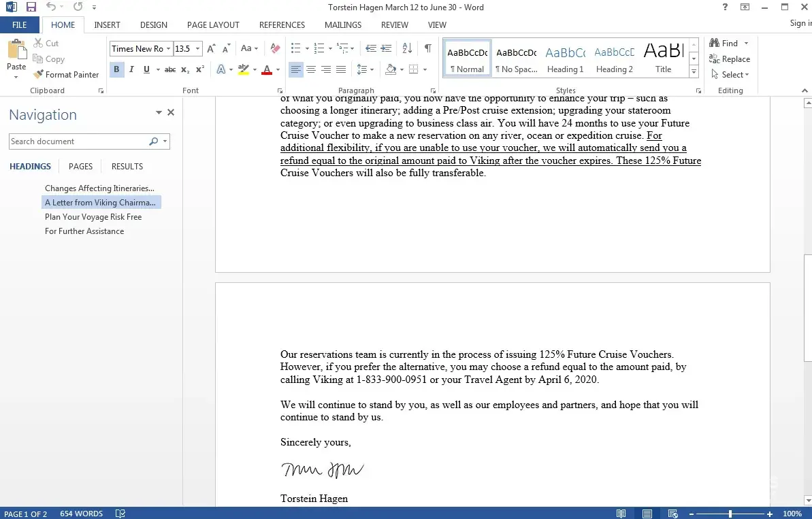
Task: Open the font size dropdown
Action: 198,49
